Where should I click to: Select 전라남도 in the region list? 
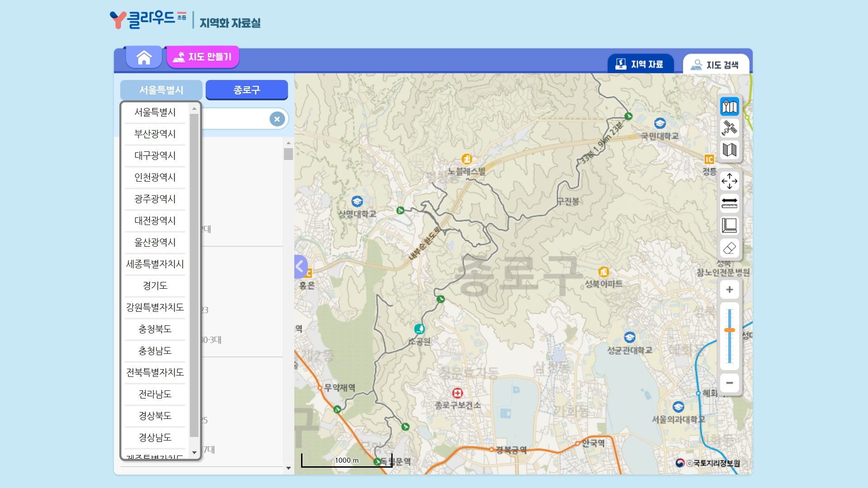(x=155, y=394)
